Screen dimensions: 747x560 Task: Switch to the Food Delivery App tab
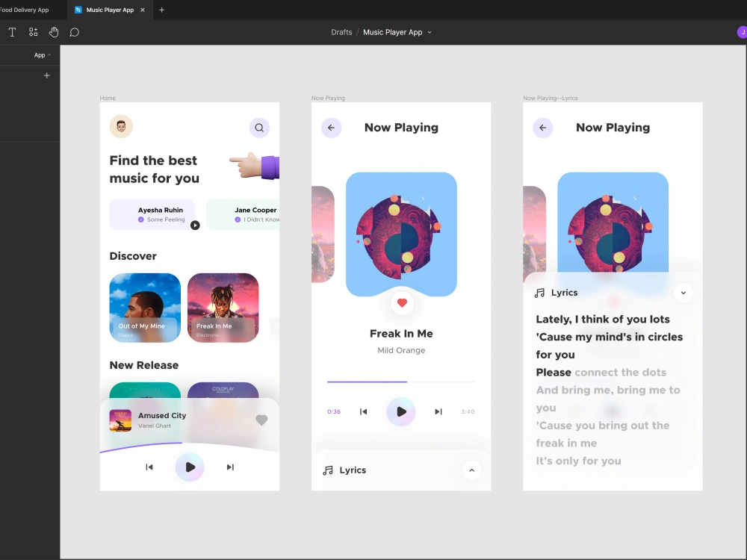[x=25, y=10]
